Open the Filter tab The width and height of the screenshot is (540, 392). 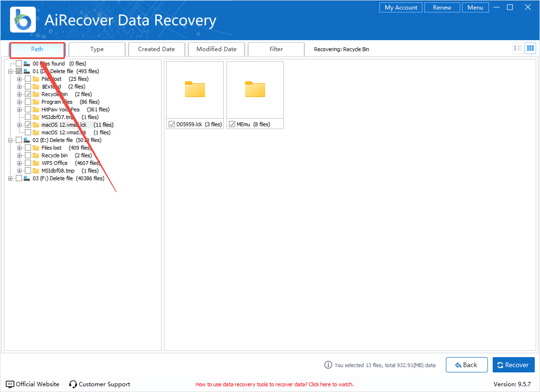[276, 49]
